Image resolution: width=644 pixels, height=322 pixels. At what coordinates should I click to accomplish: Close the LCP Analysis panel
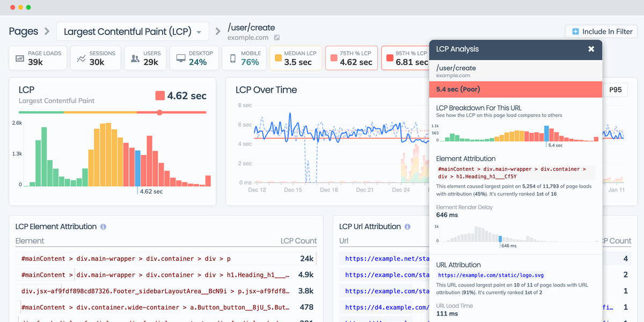click(x=591, y=49)
